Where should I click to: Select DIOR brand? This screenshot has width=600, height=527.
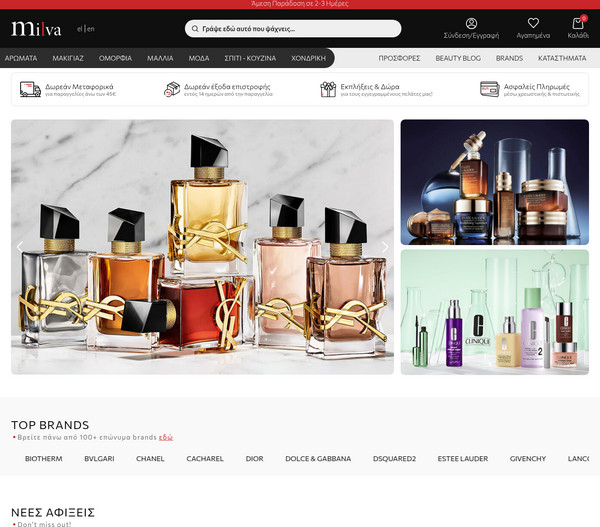click(x=254, y=458)
